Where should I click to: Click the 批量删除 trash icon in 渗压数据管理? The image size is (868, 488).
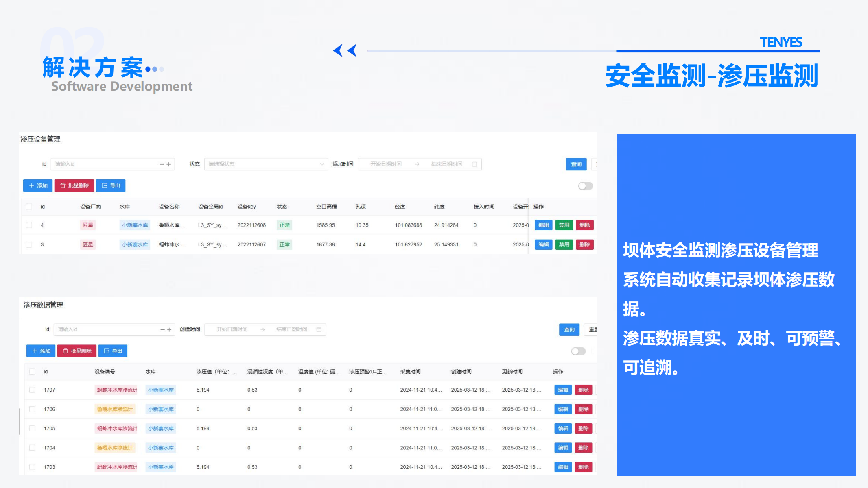[66, 351]
